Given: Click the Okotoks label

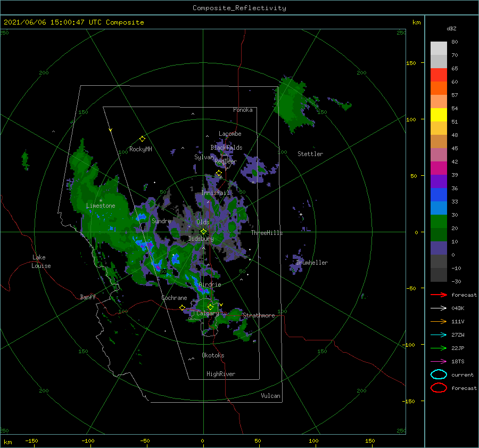Looking at the screenshot, I should coord(213,355).
